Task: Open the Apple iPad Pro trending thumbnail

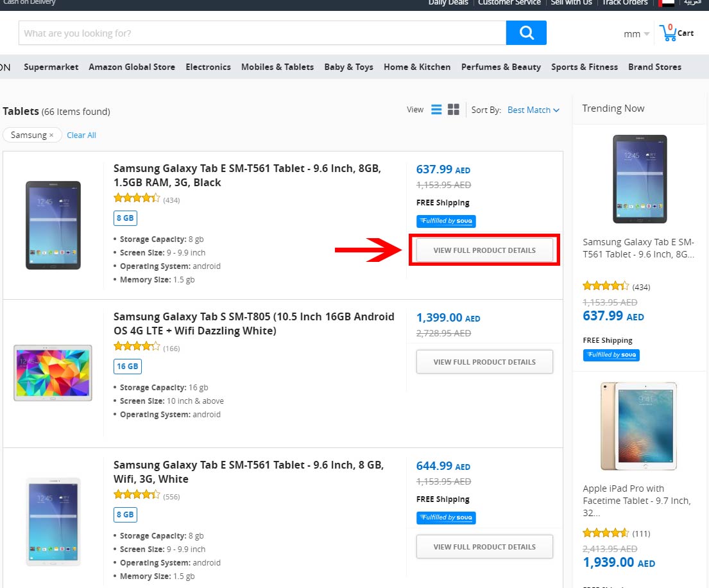Action: click(639, 426)
